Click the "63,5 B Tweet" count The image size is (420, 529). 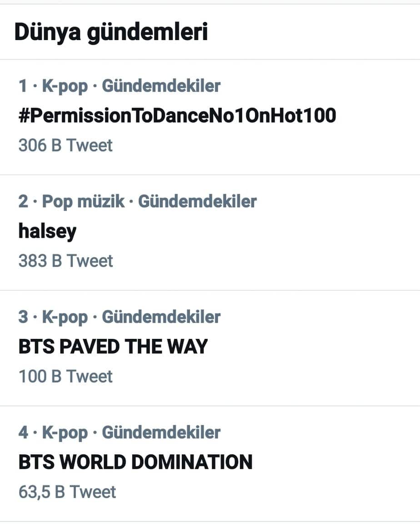click(67, 492)
